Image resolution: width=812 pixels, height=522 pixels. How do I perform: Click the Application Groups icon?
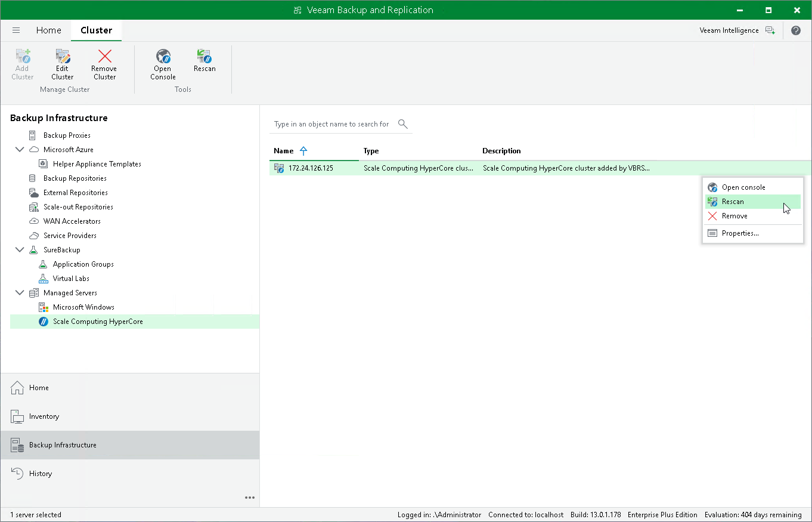[x=43, y=264]
